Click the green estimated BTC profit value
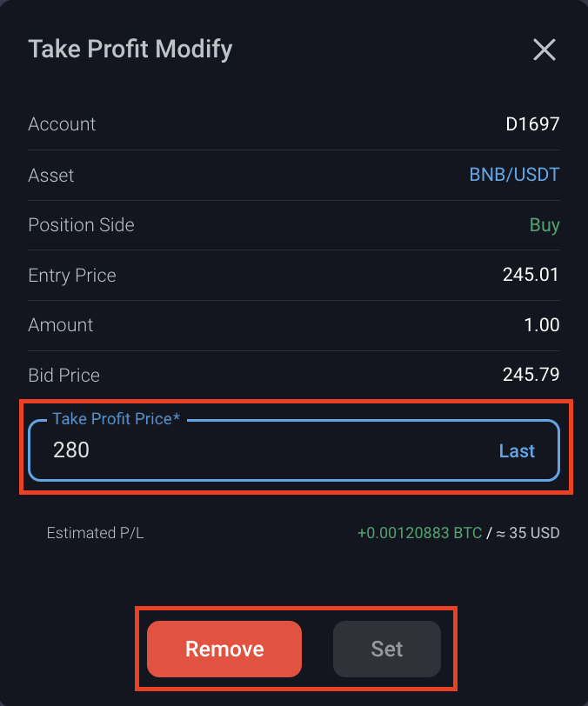Viewport: 588px width, 706px height. point(419,533)
